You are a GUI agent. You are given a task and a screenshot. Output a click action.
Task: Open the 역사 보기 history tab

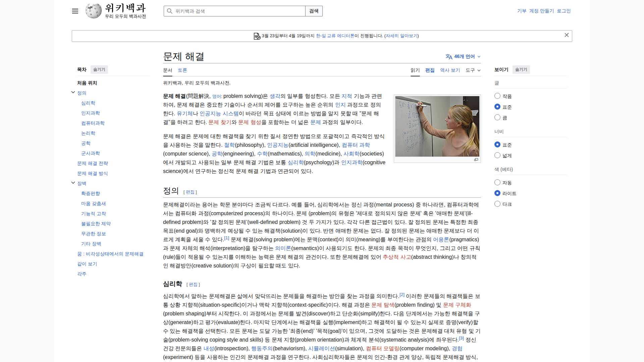click(x=450, y=70)
